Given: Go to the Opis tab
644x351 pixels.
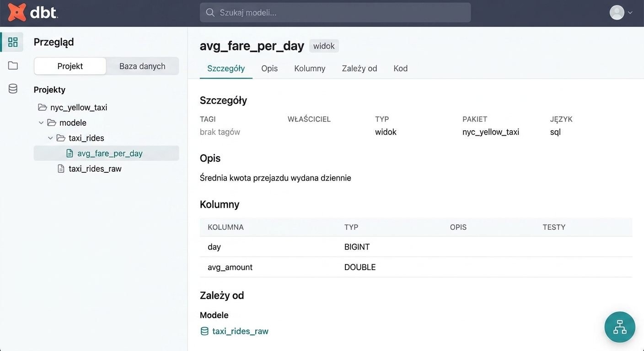Looking at the screenshot, I should coord(269,69).
